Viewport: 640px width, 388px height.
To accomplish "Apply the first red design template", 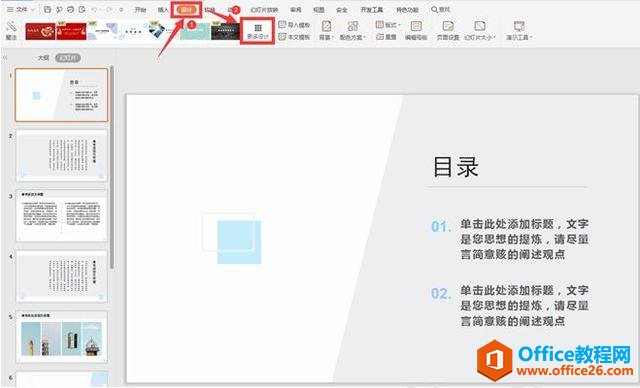I will [40, 31].
